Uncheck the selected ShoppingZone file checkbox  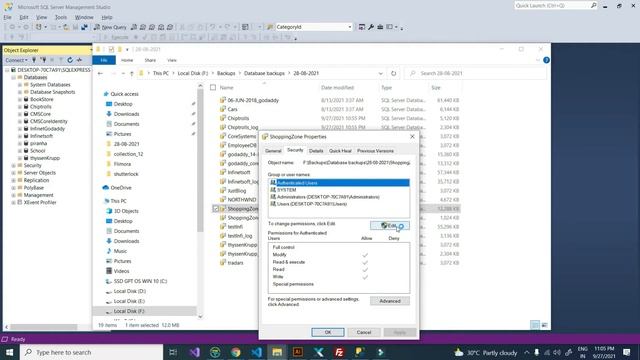pos(216,209)
